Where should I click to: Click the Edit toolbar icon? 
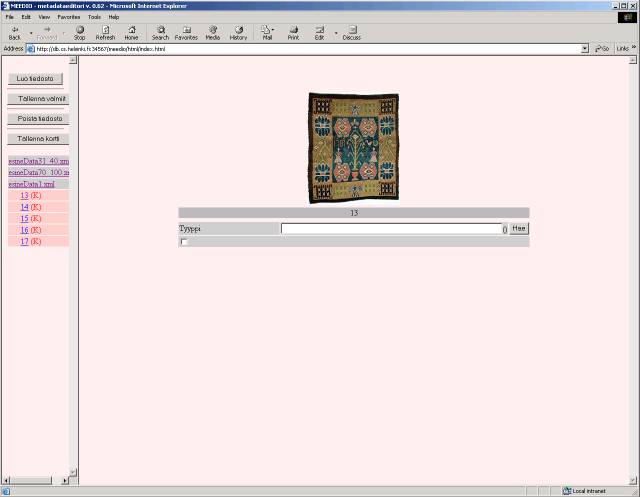(319, 33)
